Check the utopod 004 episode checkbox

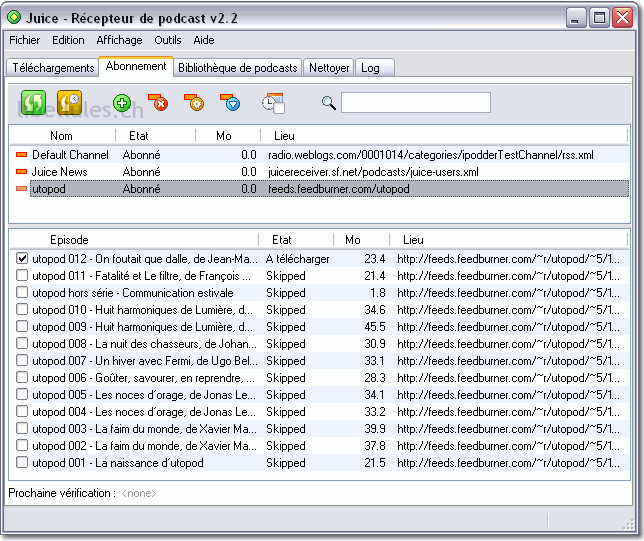[x=22, y=412]
